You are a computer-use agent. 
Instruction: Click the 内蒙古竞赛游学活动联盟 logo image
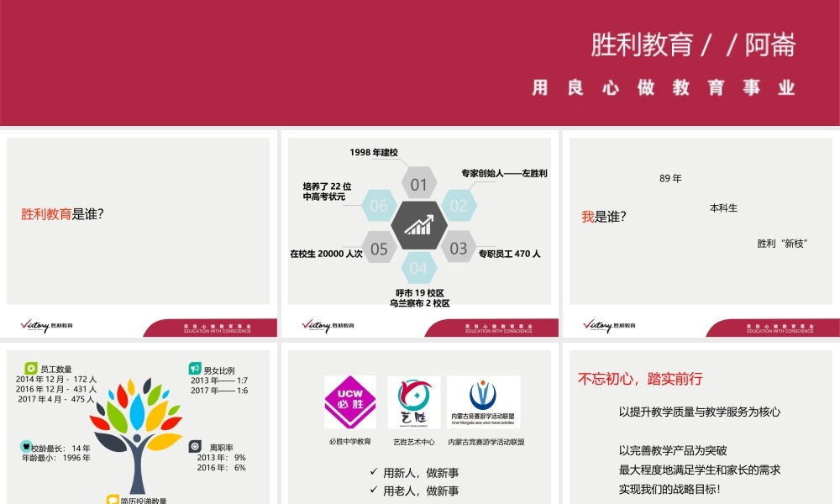[483, 402]
